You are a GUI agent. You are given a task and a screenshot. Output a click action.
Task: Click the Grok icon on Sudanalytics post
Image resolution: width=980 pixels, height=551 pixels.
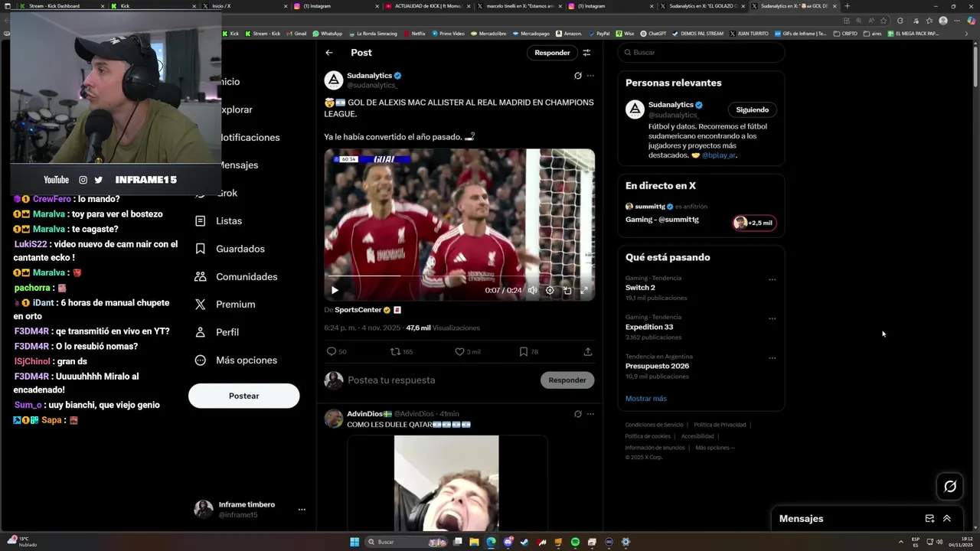(x=578, y=76)
